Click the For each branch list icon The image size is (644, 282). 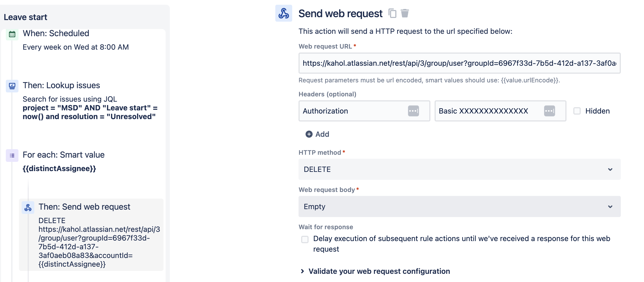pos(12,156)
